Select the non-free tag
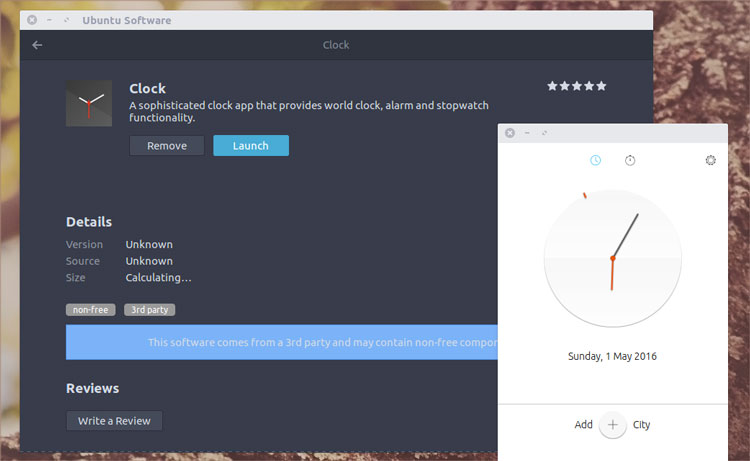This screenshot has width=750, height=461. [90, 310]
